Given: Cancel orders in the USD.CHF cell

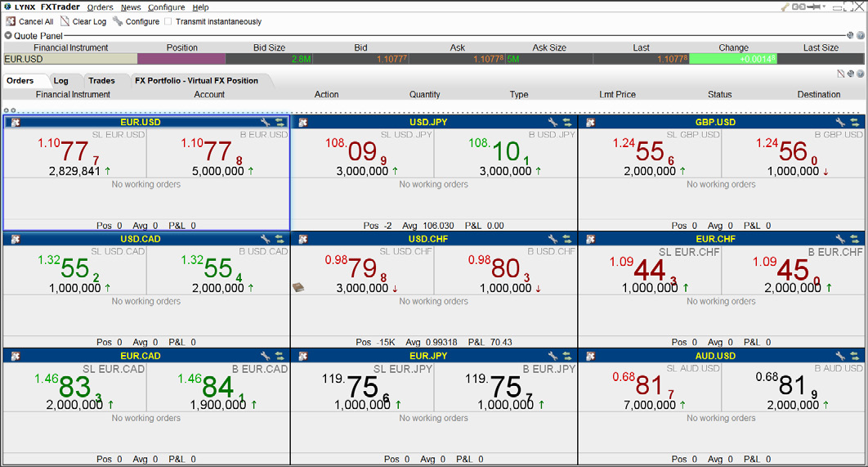Looking at the screenshot, I should (x=302, y=240).
